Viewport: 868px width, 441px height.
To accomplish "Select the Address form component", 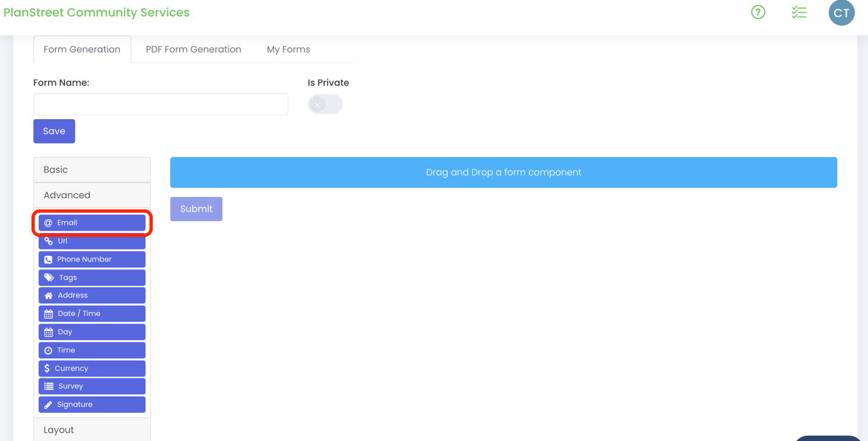I will coord(92,296).
